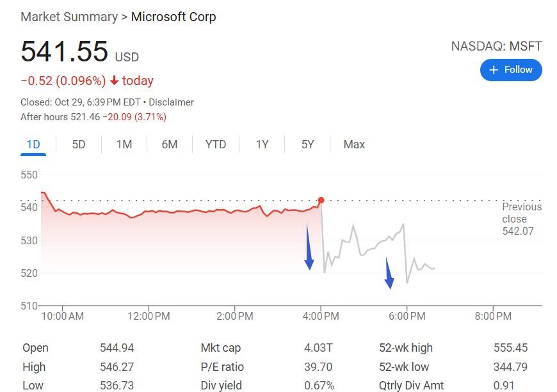The height and width of the screenshot is (392, 557).
Task: Click the plus icon in Follow
Action: click(x=494, y=70)
